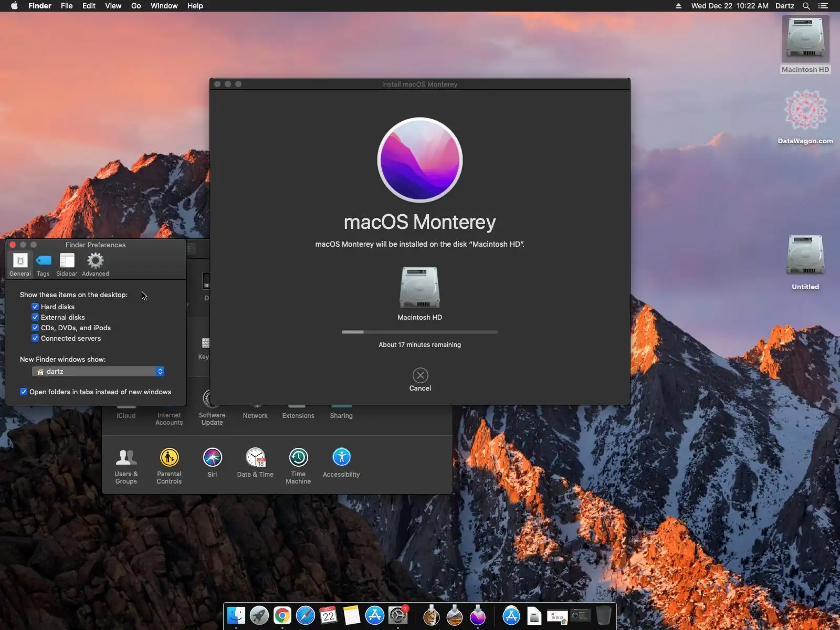Open Safari compass icon in Dock
Screen dimensions: 840x630
pos(306,615)
